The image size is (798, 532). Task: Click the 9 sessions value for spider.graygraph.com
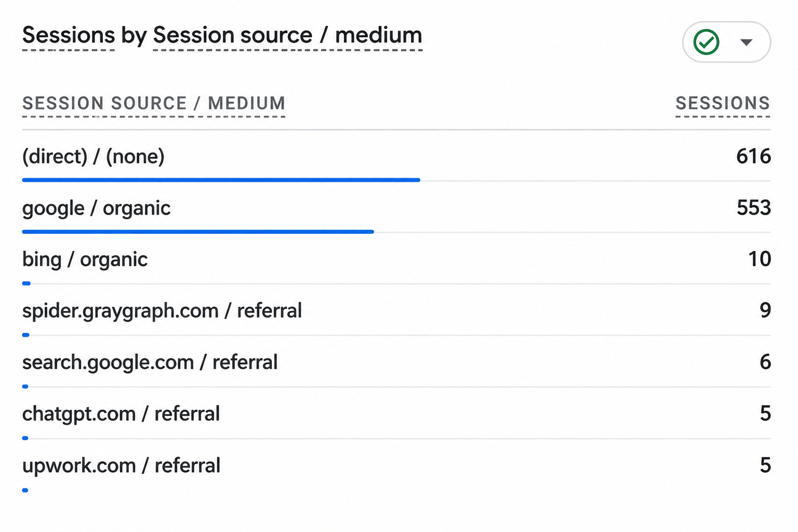[765, 311]
